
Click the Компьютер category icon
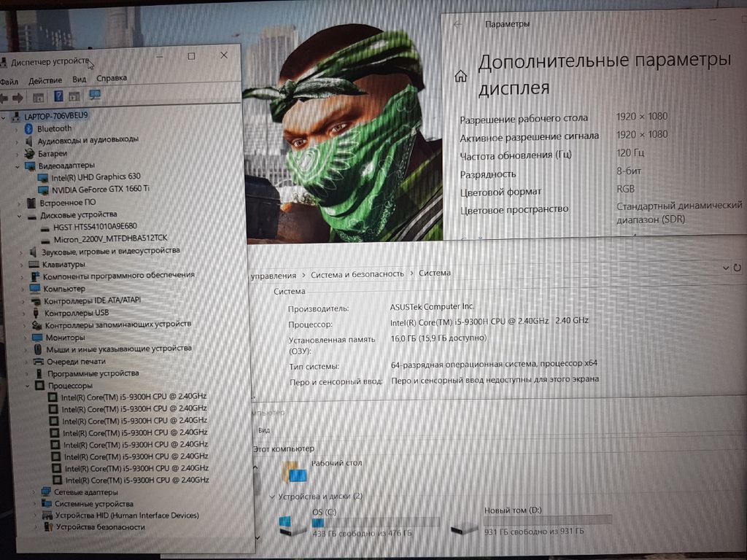pyautogui.click(x=35, y=289)
